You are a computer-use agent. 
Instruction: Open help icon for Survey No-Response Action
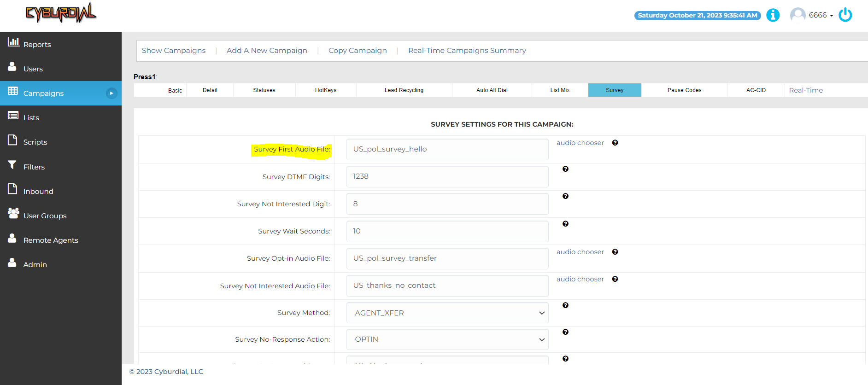(565, 332)
